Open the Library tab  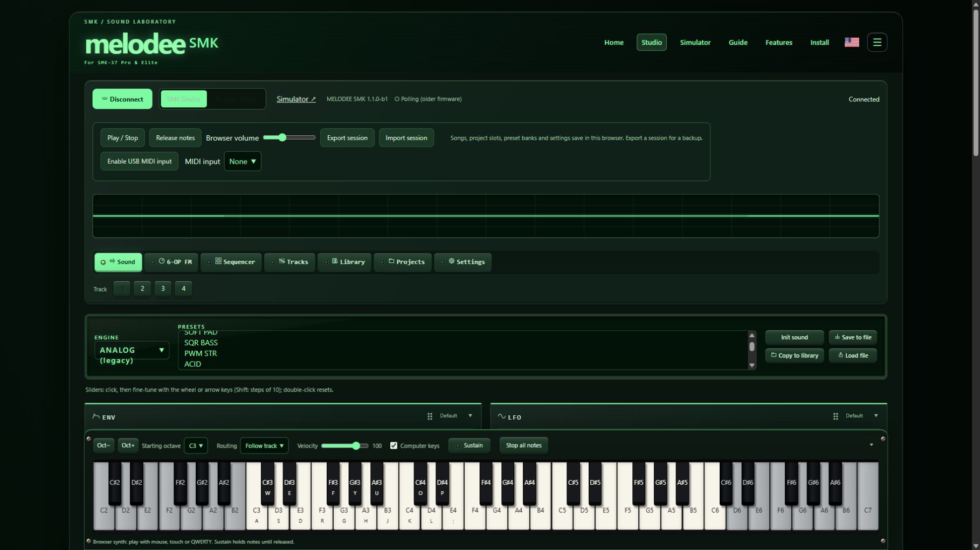pos(344,262)
